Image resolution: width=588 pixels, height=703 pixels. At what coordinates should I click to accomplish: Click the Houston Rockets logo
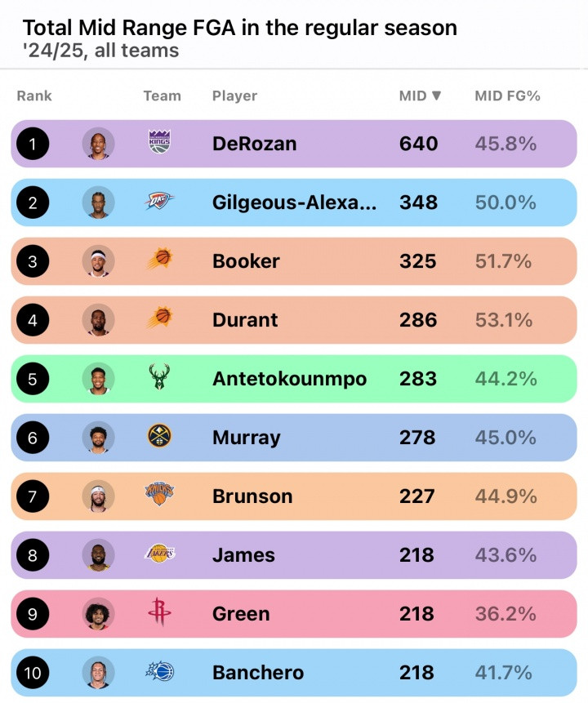click(159, 611)
